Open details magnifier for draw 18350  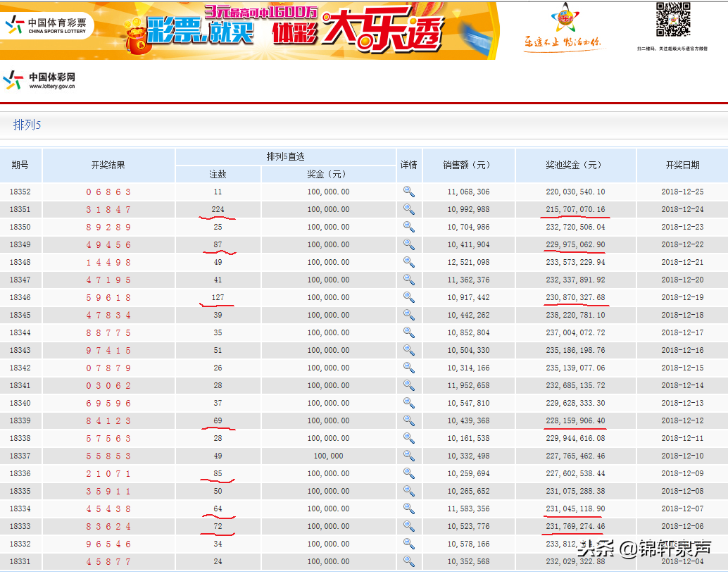(408, 227)
